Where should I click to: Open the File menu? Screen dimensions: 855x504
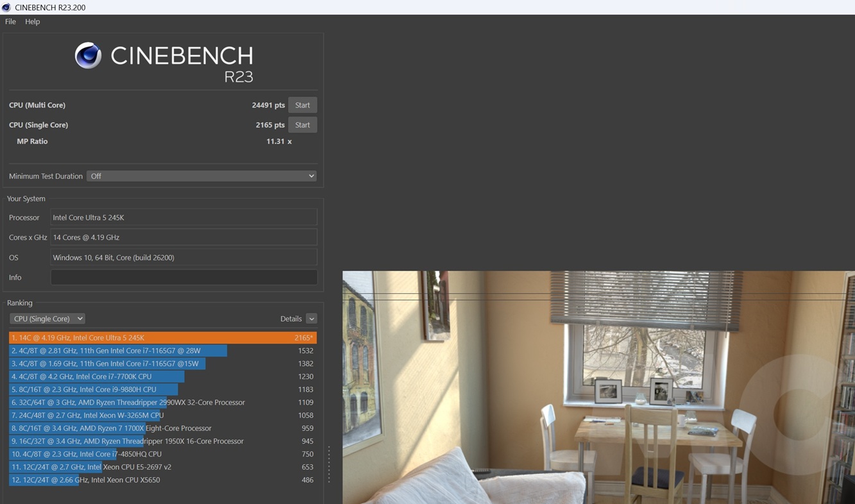tap(10, 21)
